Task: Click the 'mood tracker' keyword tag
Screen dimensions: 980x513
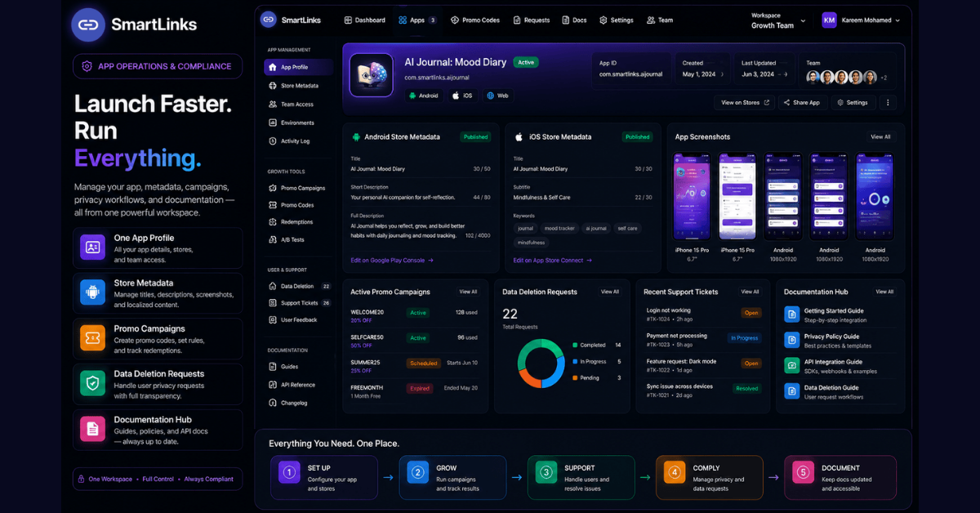Action: [559, 229]
